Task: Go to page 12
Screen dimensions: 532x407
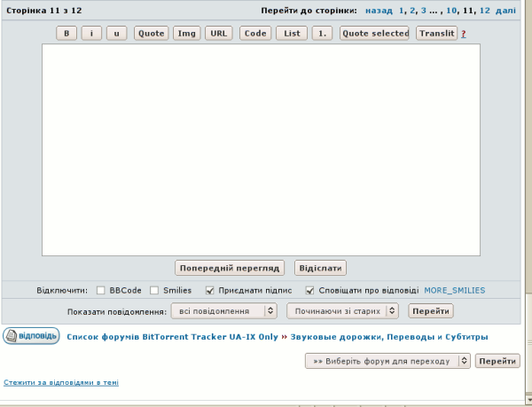Action: pyautogui.click(x=485, y=11)
